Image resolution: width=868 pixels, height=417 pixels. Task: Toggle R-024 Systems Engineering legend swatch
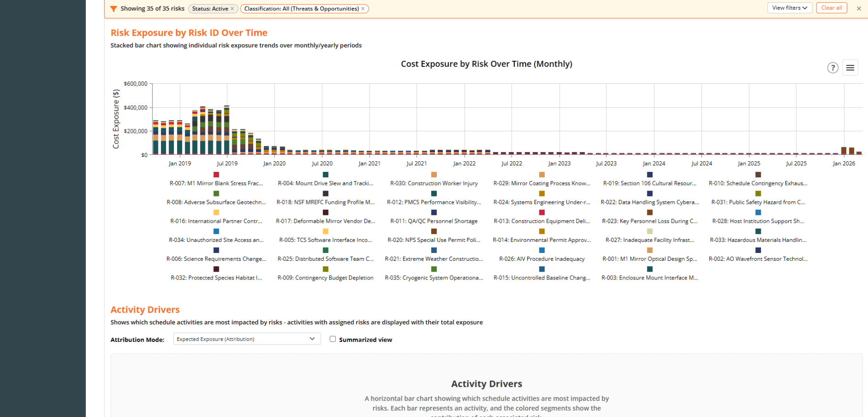pyautogui.click(x=542, y=193)
